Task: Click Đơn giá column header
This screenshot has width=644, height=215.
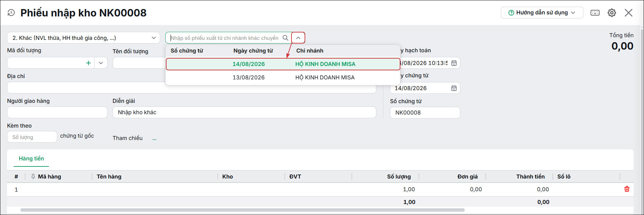Action: click(x=467, y=176)
